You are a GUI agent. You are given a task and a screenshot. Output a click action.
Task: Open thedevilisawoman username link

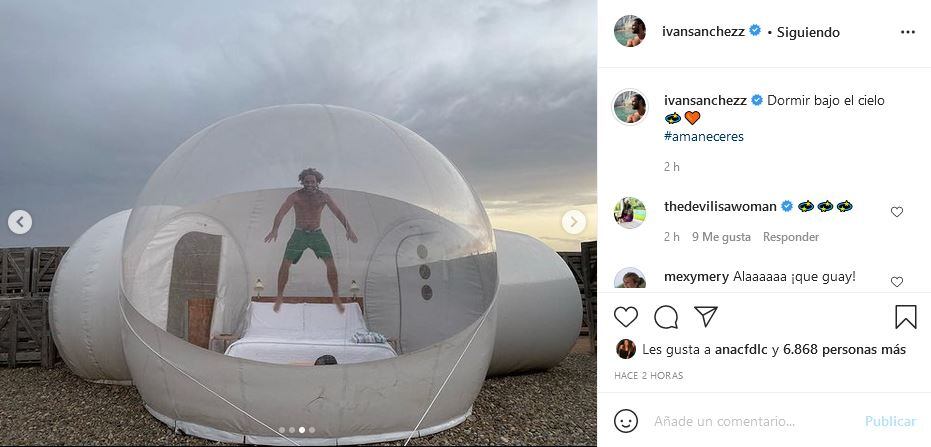(x=720, y=206)
